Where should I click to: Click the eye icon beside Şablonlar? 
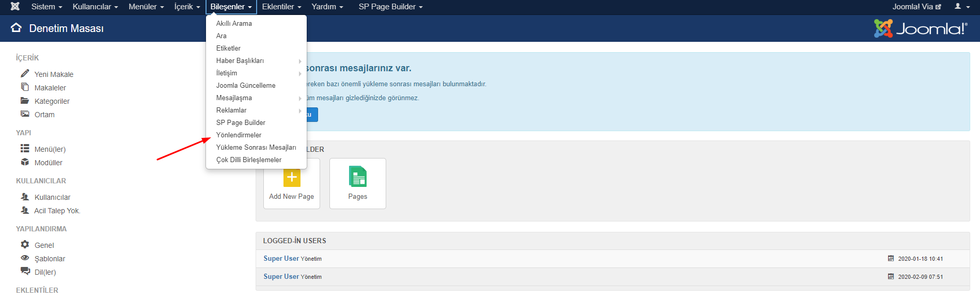25,258
